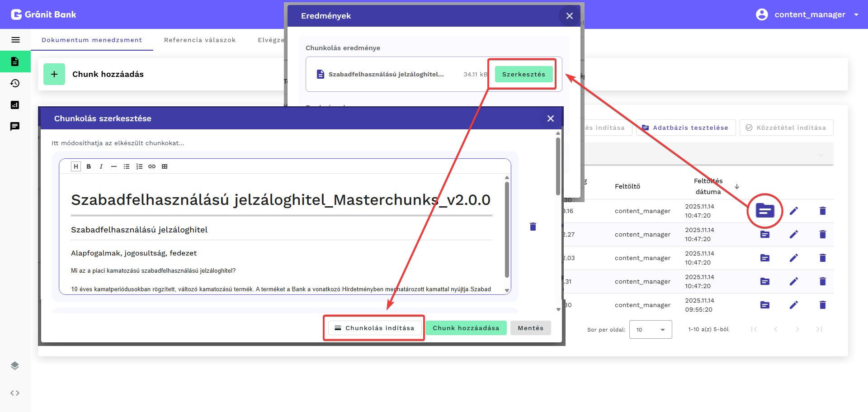Click the chunk editor's inner vertical scrollbar

point(507,229)
